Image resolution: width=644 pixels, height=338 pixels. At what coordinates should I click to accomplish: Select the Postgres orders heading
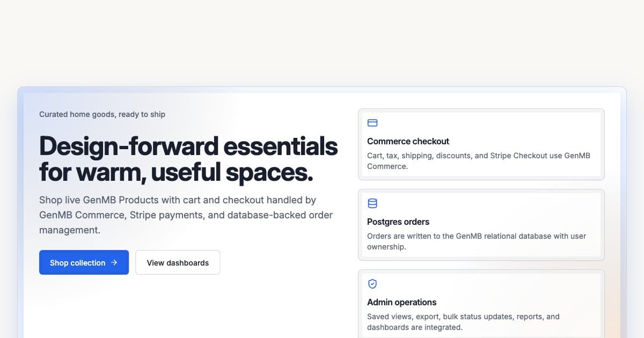click(x=398, y=222)
